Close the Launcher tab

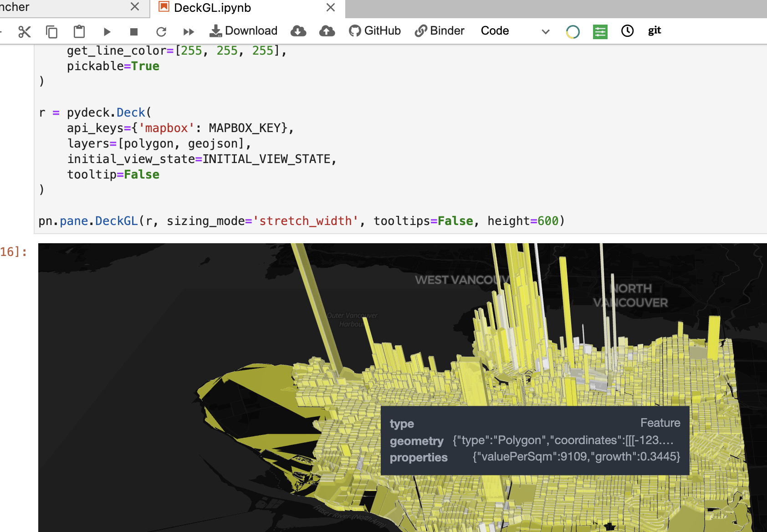(x=134, y=7)
